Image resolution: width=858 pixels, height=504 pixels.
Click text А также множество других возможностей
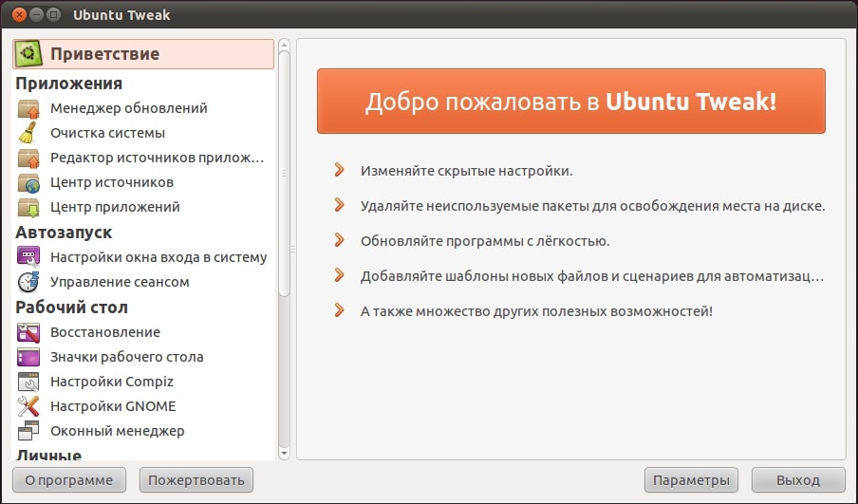536,310
